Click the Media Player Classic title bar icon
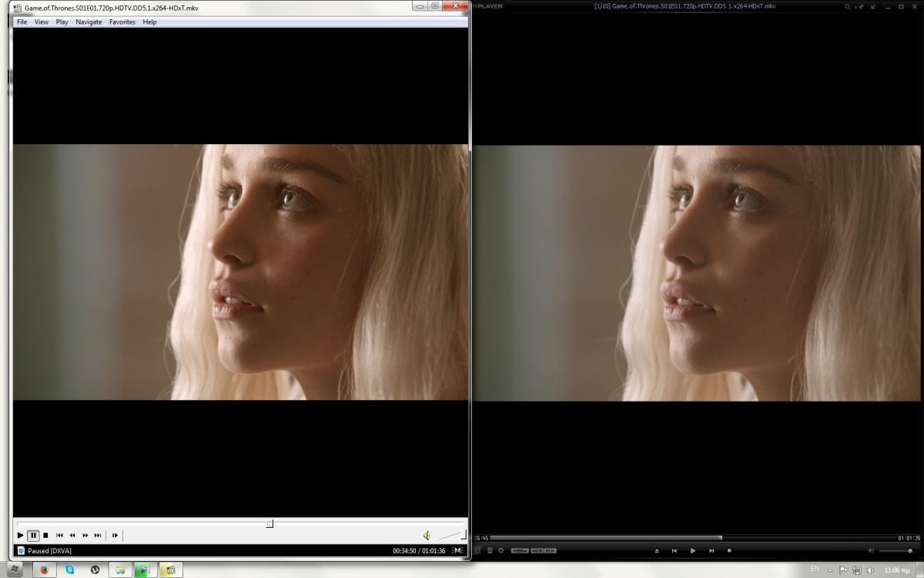 click(18, 8)
